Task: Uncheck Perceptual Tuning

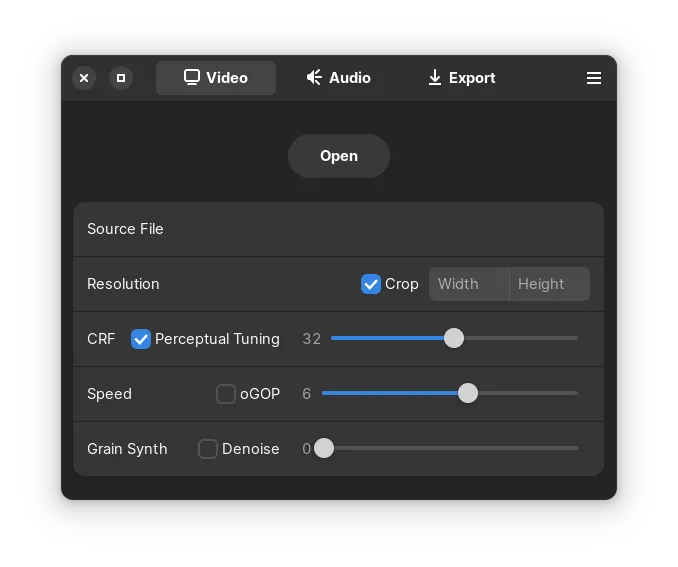Action: pyautogui.click(x=141, y=339)
